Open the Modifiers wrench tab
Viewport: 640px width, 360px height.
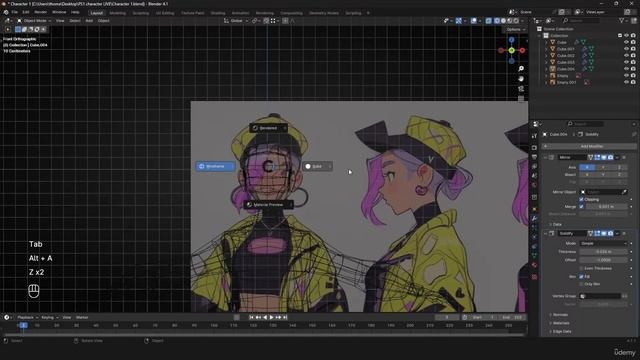[534, 218]
